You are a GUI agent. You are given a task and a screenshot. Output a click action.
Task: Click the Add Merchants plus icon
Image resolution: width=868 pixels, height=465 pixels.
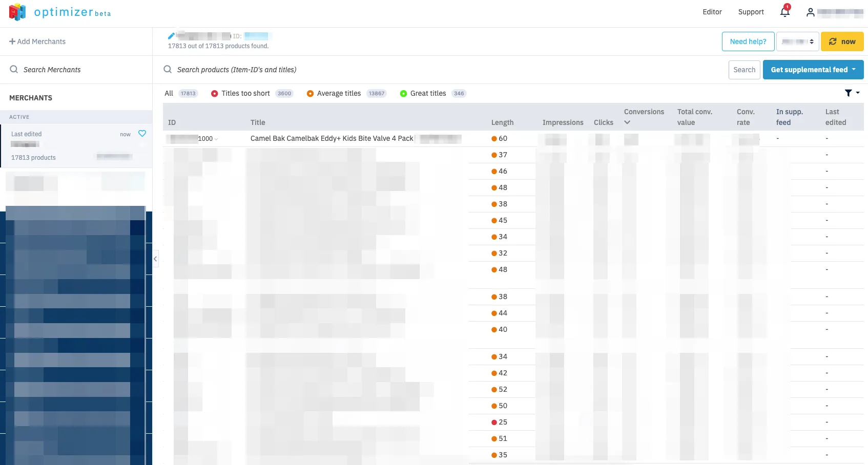(11, 41)
